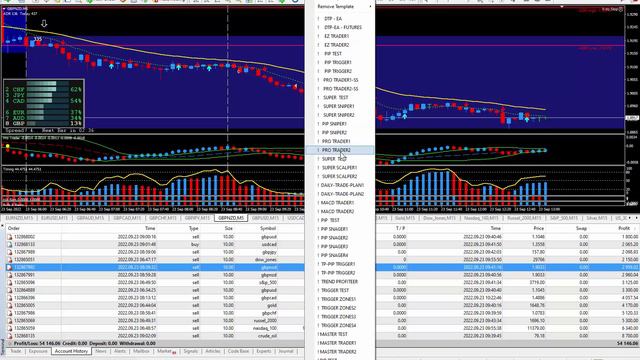This screenshot has height=360, width=640.
Task: Click the order icon on usdcad row
Action: (x=10, y=244)
